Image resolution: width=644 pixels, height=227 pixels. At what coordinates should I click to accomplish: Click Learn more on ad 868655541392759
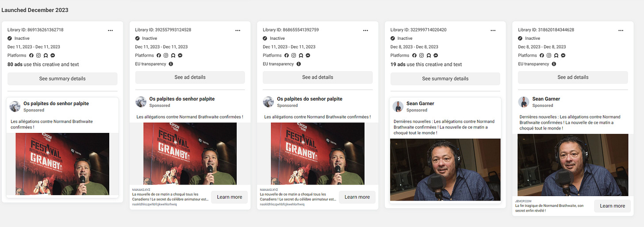point(357,197)
